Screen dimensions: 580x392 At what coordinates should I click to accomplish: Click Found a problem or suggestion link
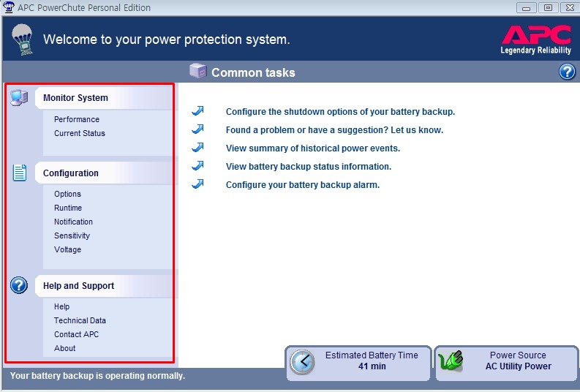[334, 130]
